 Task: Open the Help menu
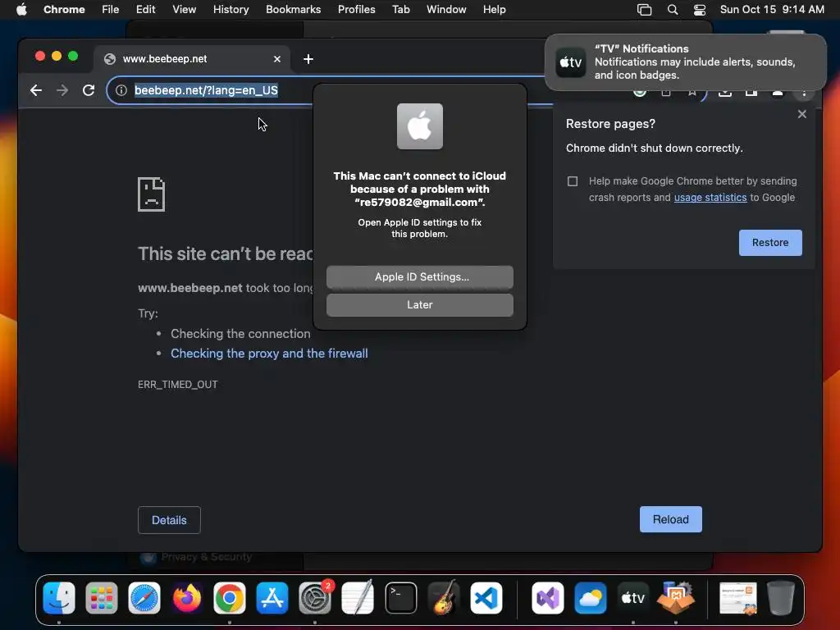pos(494,10)
